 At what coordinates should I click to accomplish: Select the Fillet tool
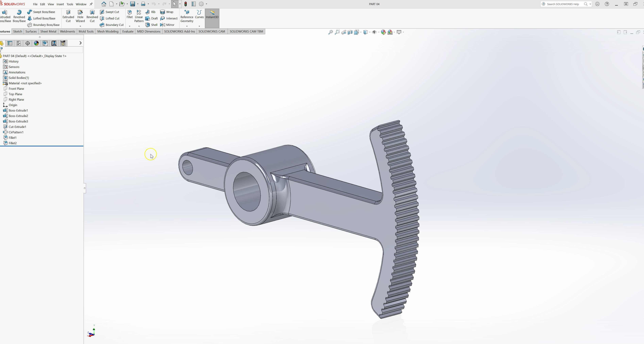coord(129,14)
